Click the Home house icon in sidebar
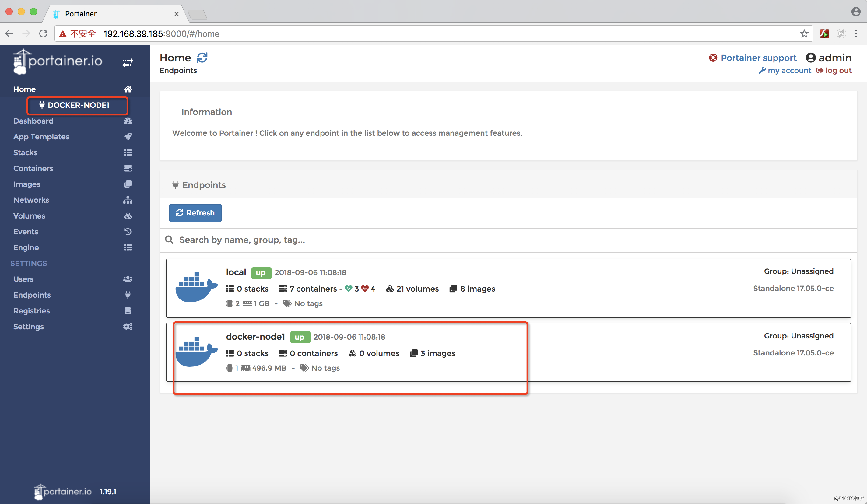The height and width of the screenshot is (504, 867). coord(128,89)
